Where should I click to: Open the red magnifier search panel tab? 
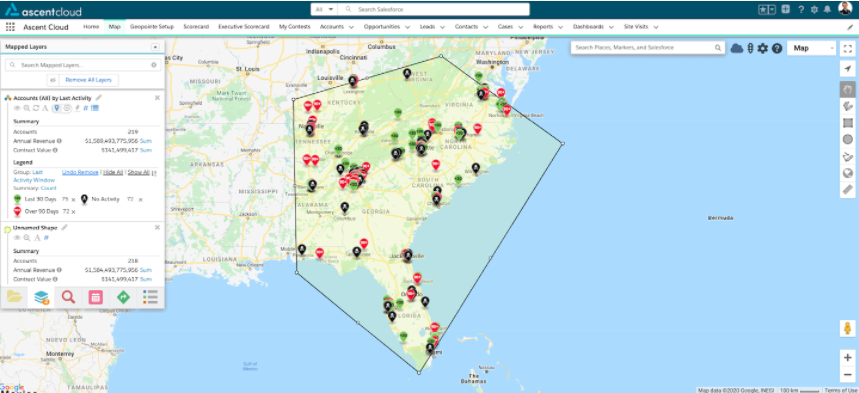pyautogui.click(x=68, y=297)
